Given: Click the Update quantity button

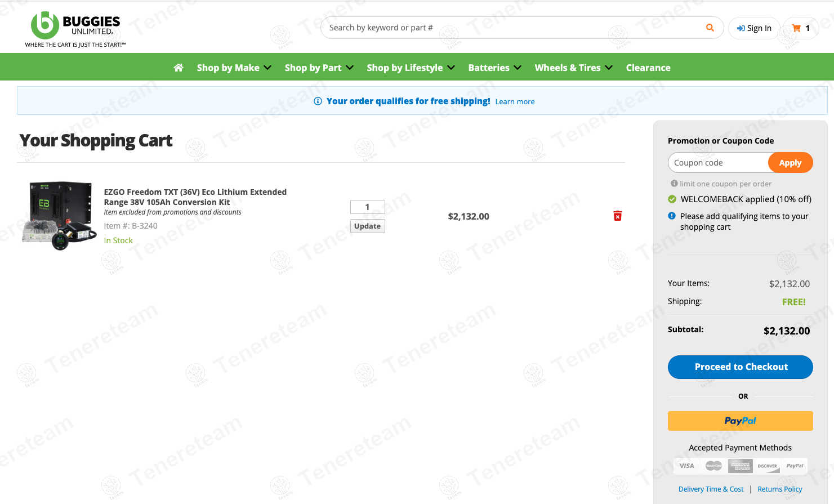Looking at the screenshot, I should tap(368, 226).
